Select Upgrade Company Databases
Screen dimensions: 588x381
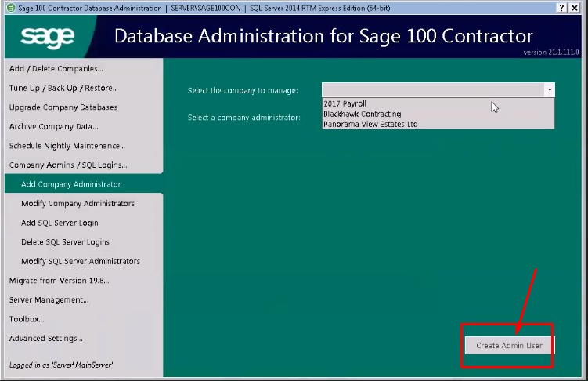coord(63,107)
